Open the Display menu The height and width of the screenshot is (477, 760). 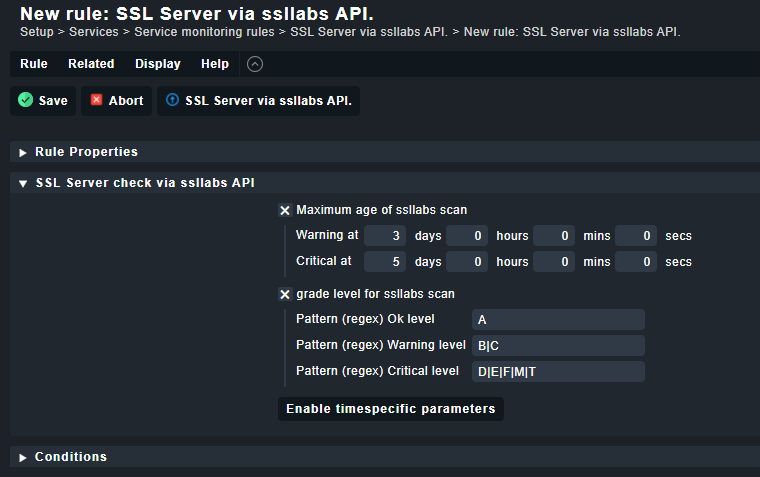pyautogui.click(x=158, y=64)
